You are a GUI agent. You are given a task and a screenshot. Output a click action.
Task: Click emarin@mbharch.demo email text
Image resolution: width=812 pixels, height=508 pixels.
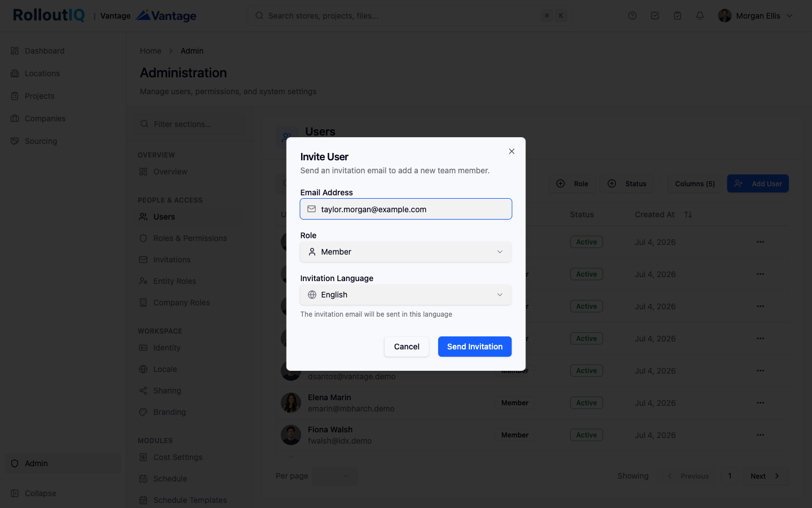click(351, 409)
